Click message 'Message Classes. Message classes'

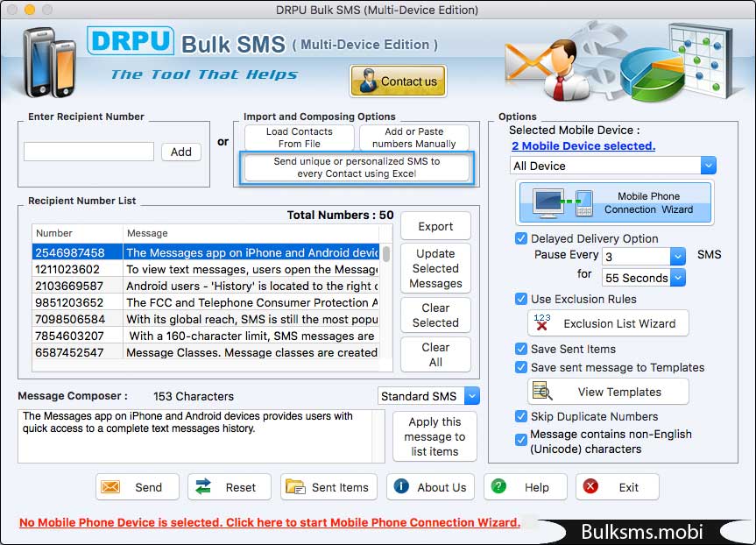pyautogui.click(x=251, y=352)
